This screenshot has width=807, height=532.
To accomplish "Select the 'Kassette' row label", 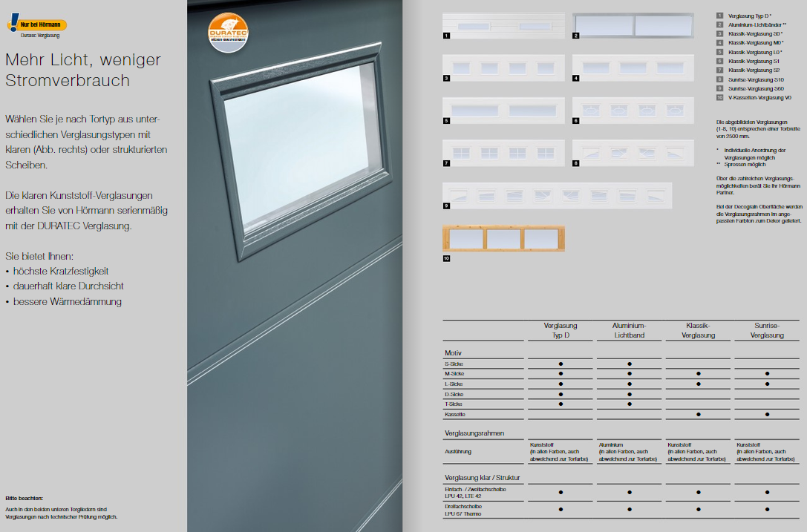I will pyautogui.click(x=455, y=414).
